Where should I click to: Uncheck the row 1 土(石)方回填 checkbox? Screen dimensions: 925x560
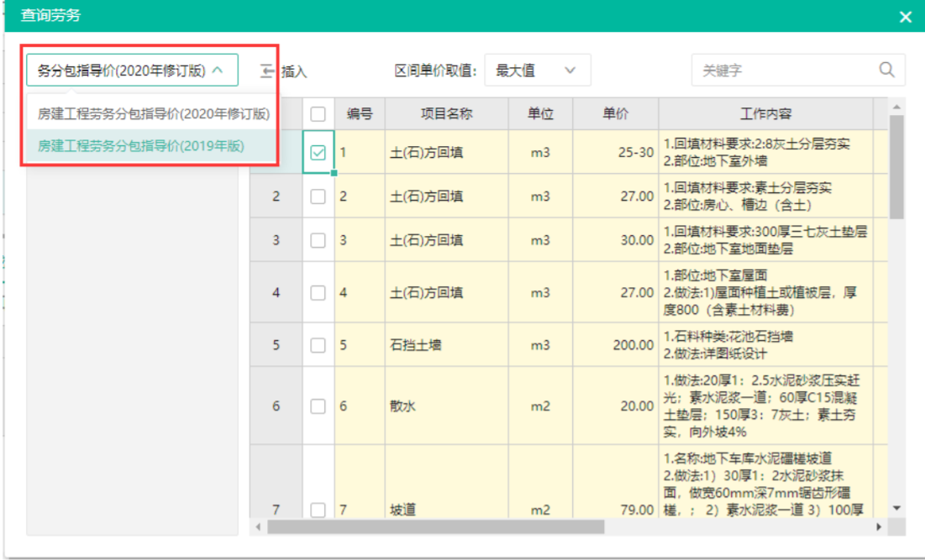coord(318,153)
